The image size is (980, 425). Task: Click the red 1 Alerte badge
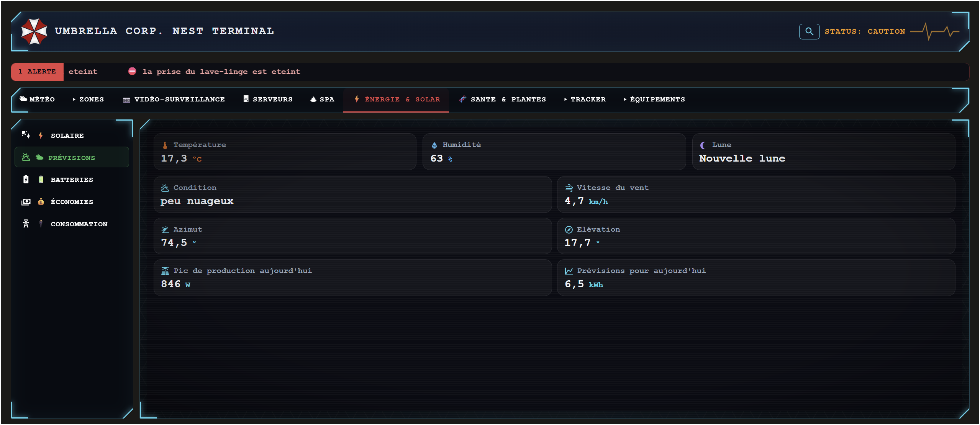click(x=37, y=72)
